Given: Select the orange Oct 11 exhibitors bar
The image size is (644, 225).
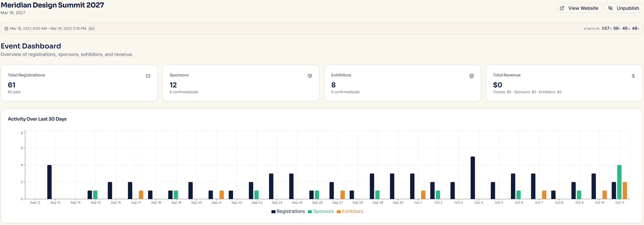Looking at the screenshot, I should tap(625, 190).
